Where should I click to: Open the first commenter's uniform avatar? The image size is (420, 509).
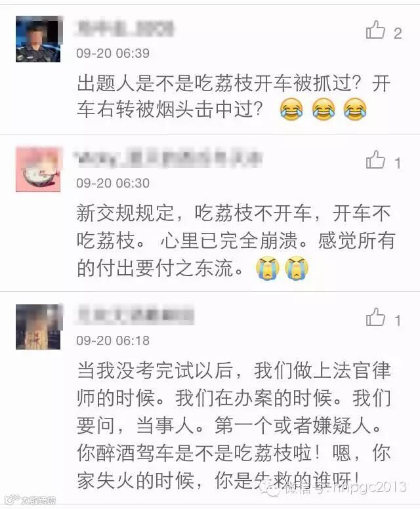tap(38, 39)
